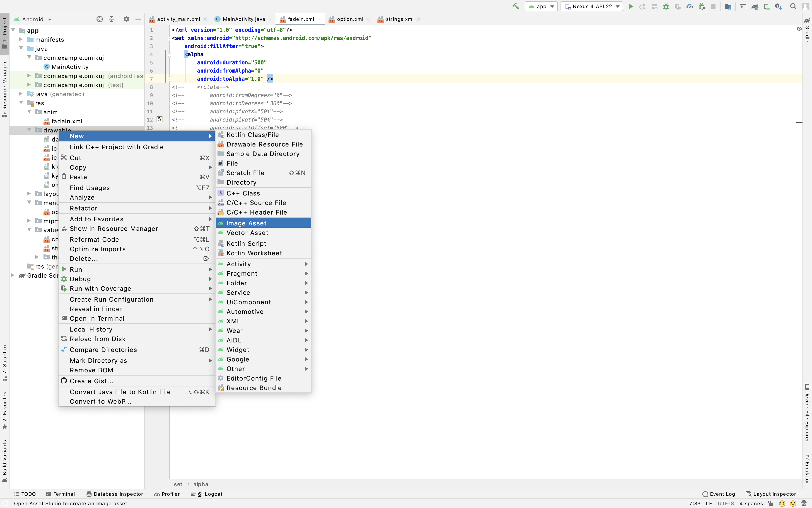Select Vector Asset in New submenu

coord(263,232)
